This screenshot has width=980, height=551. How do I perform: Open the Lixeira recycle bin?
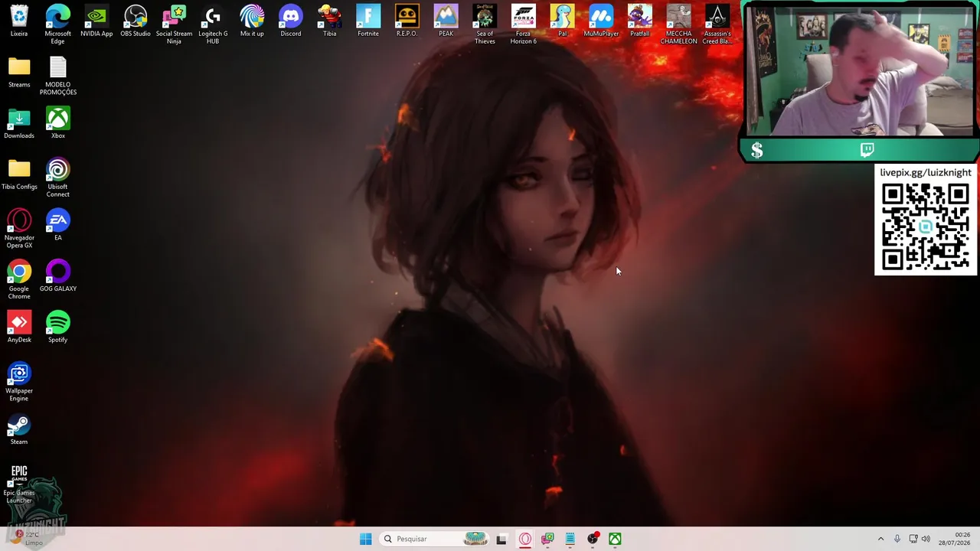(19, 21)
